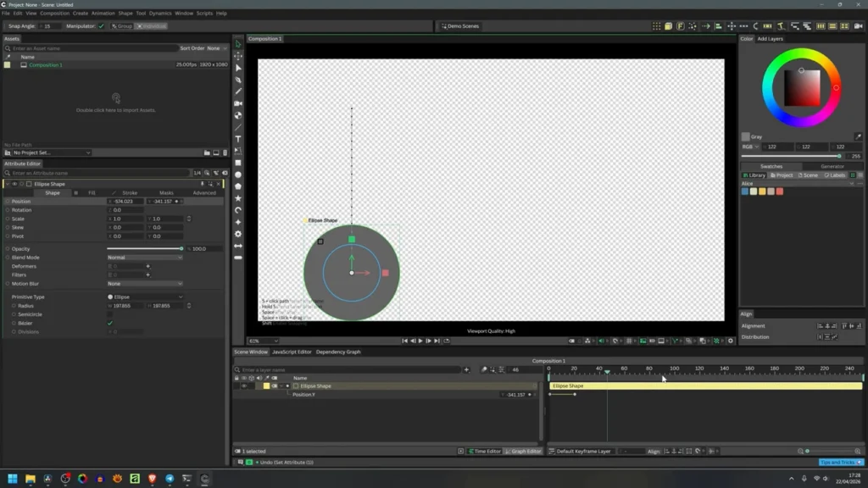Viewport: 868px width, 488px height.
Task: Open the viewport settings gear icon
Action: coord(730,341)
